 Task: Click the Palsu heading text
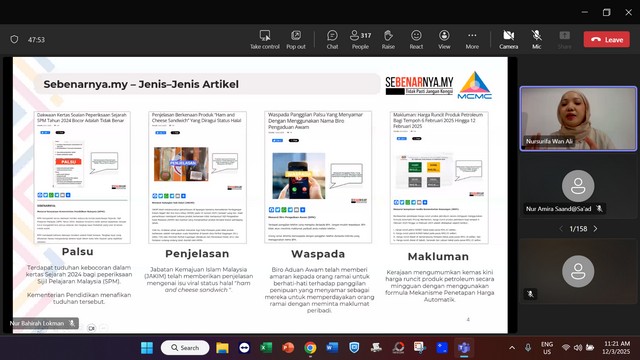tap(78, 251)
